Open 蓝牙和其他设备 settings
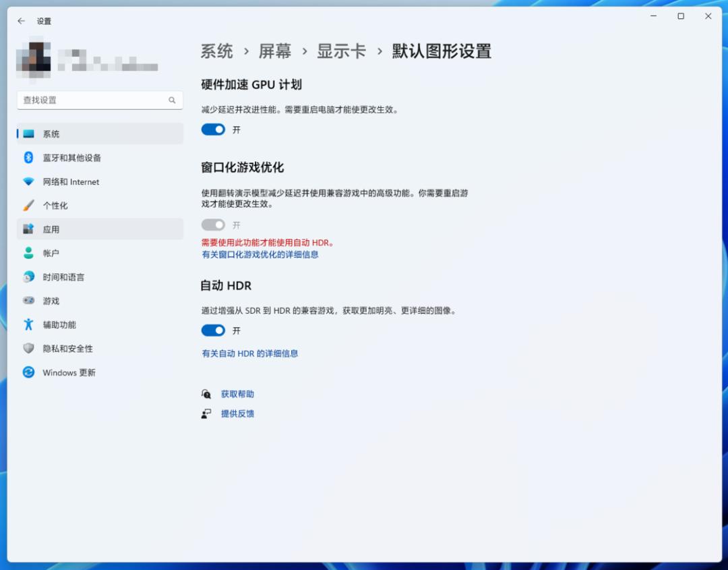The height and width of the screenshot is (570, 728). tap(100, 157)
